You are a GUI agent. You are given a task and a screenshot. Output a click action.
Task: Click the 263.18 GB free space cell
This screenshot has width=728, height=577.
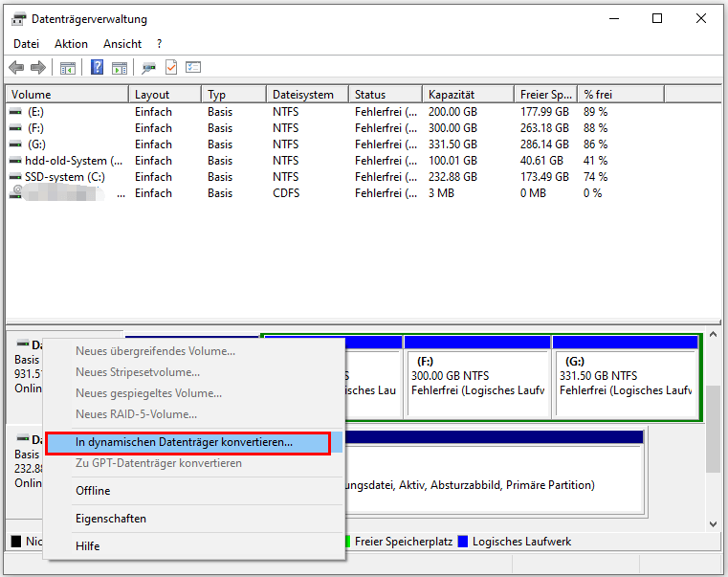(x=544, y=128)
